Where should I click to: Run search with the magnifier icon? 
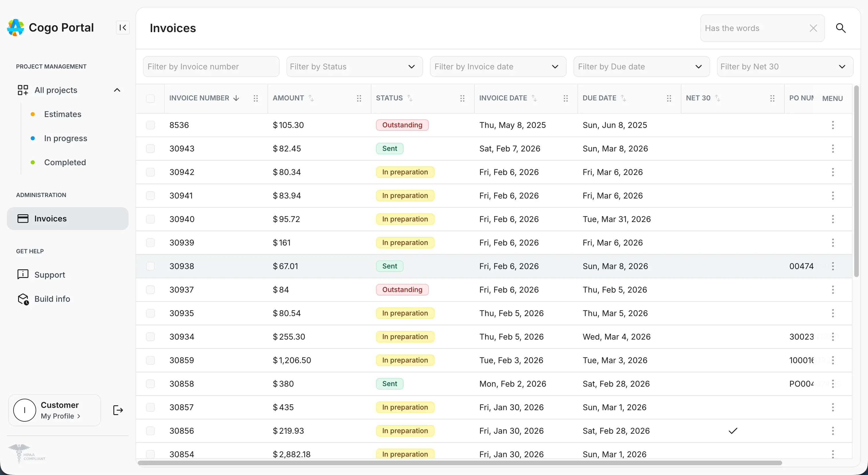(841, 28)
